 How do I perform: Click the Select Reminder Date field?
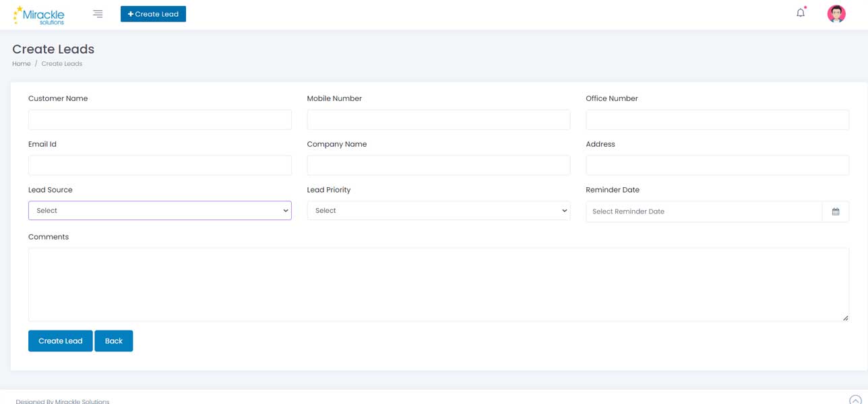coord(704,211)
